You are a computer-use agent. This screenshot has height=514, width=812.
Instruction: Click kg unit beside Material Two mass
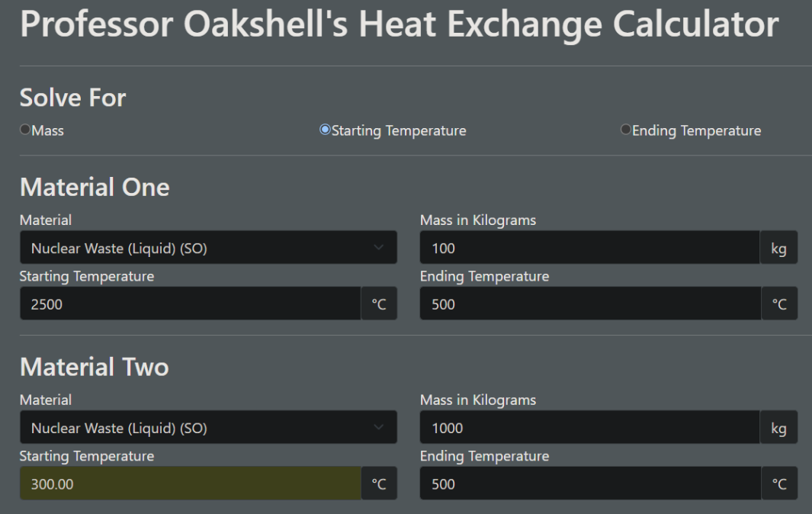click(778, 428)
